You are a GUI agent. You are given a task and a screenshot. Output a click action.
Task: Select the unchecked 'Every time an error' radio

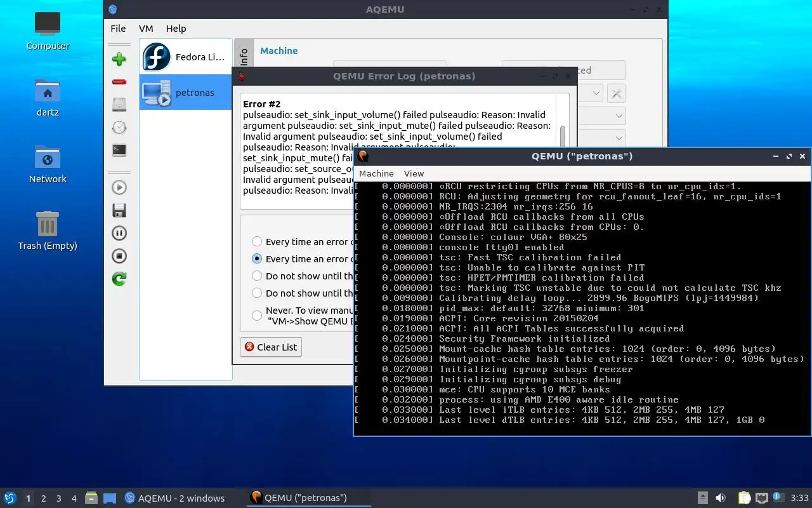pos(257,241)
